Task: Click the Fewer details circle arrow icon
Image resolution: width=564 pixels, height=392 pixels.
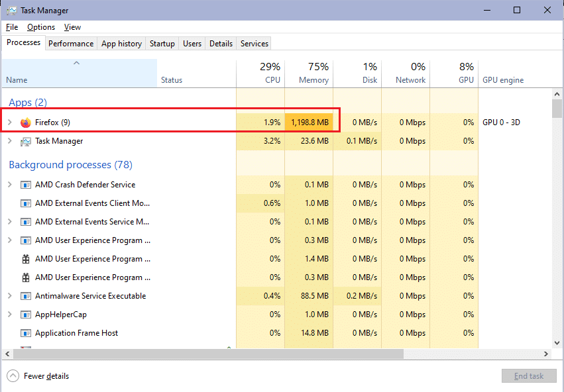Action: (x=13, y=376)
